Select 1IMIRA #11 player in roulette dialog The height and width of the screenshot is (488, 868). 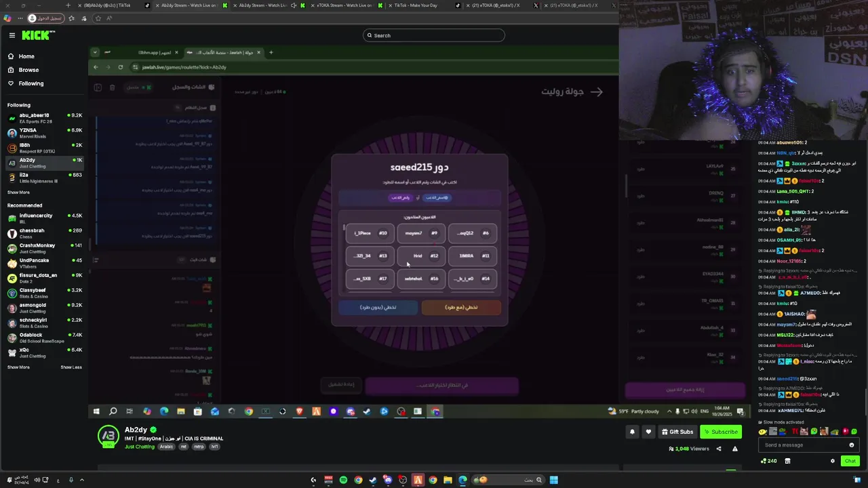pos(473,256)
